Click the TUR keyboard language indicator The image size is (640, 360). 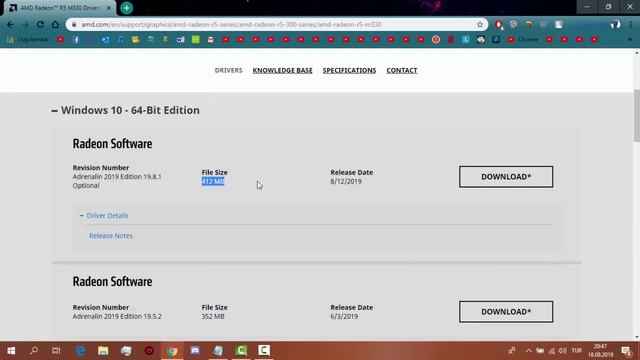[577, 351]
